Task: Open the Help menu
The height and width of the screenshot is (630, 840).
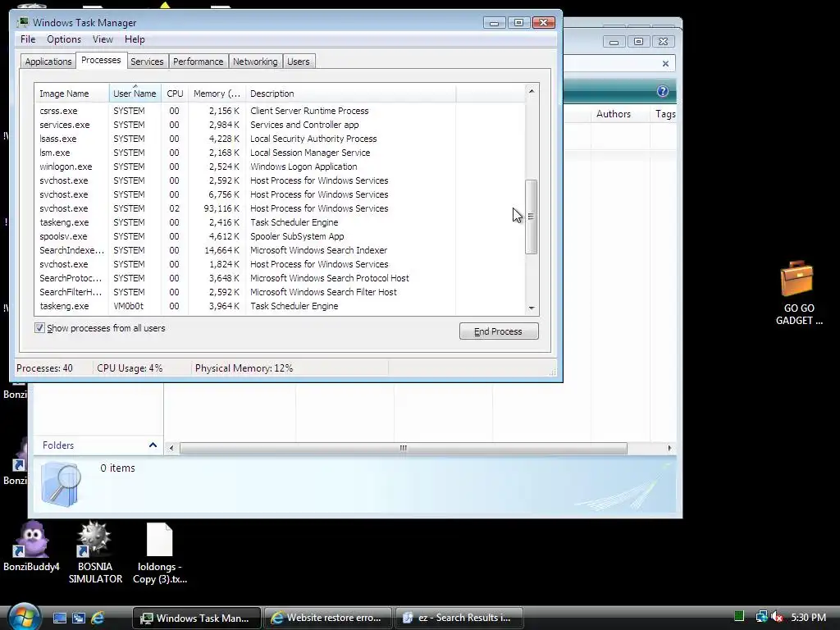Action: tap(135, 39)
